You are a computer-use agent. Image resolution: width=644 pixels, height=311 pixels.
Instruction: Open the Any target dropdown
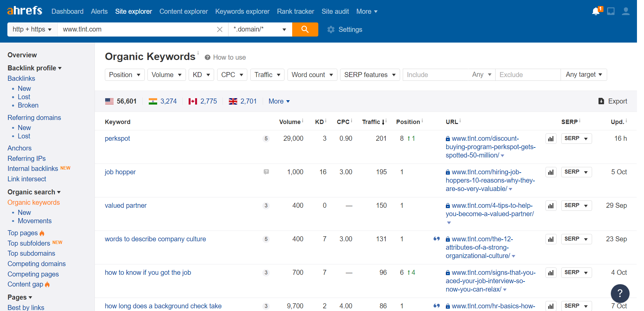click(584, 75)
